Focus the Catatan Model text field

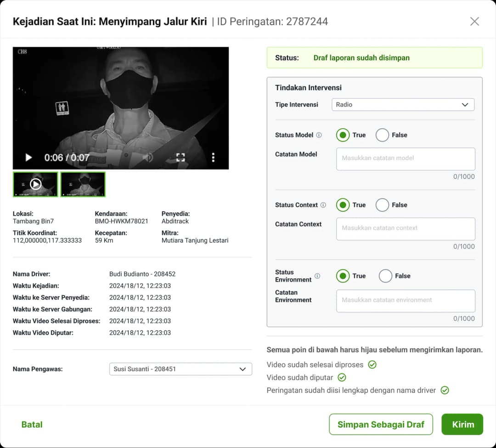(x=406, y=159)
